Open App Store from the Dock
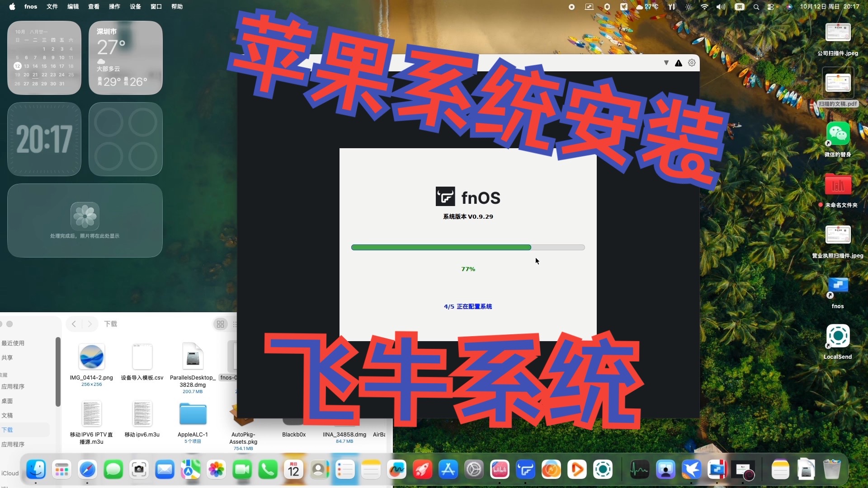The image size is (868, 488). tap(448, 470)
